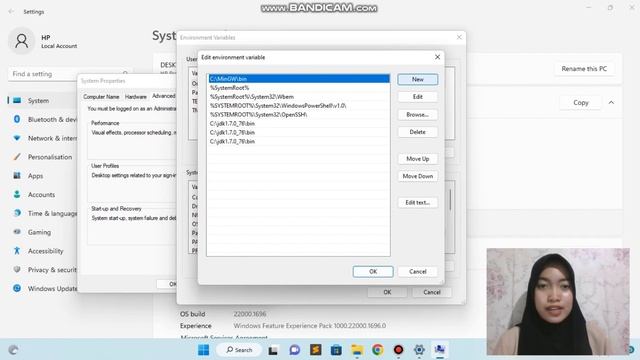Select the %SystemRoot% path entry
This screenshot has height=360, width=640.
tap(299, 88)
